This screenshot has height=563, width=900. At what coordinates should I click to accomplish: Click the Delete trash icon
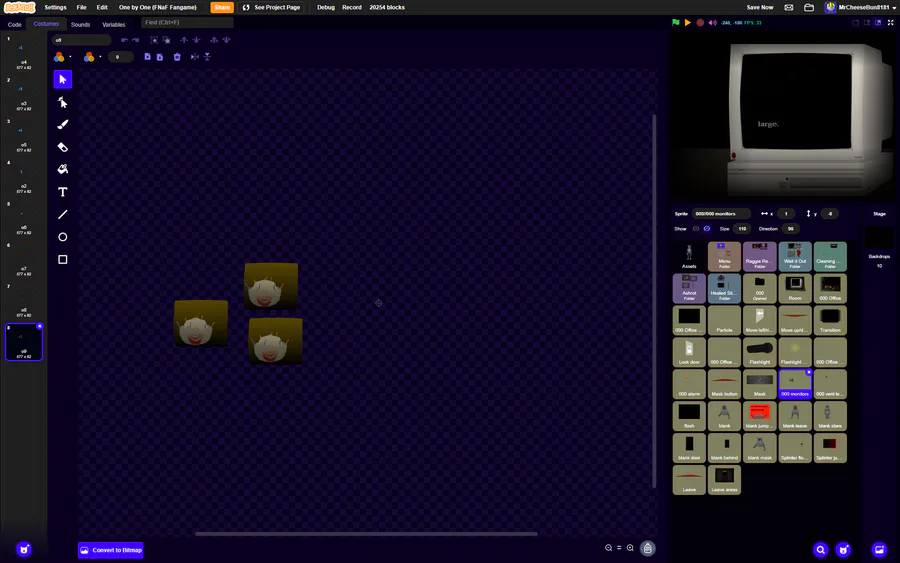[x=177, y=57]
